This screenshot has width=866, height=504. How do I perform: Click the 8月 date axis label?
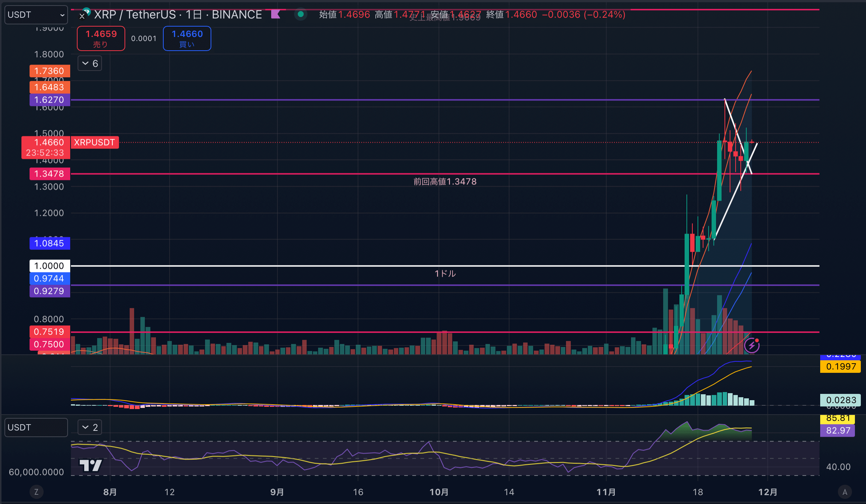110,492
